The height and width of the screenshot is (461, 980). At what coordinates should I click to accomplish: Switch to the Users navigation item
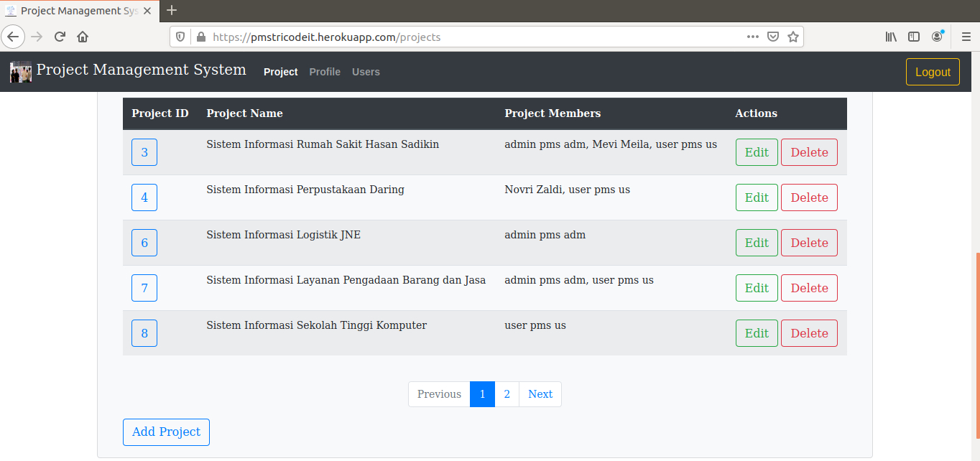click(x=366, y=72)
